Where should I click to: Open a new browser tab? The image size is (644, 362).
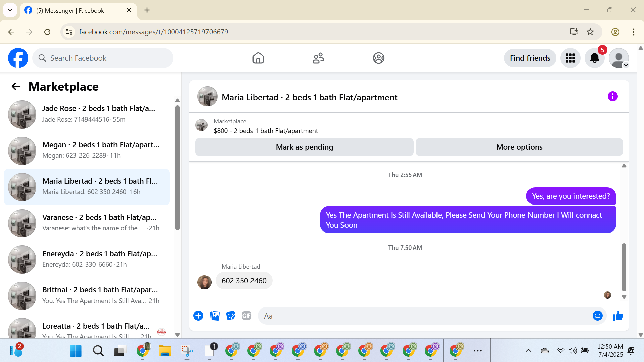click(147, 10)
